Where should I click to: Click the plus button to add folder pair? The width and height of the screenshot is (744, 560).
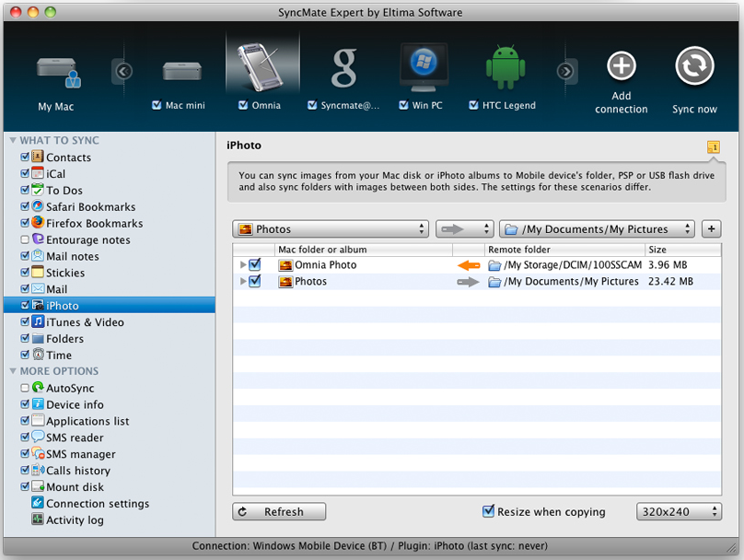click(711, 229)
